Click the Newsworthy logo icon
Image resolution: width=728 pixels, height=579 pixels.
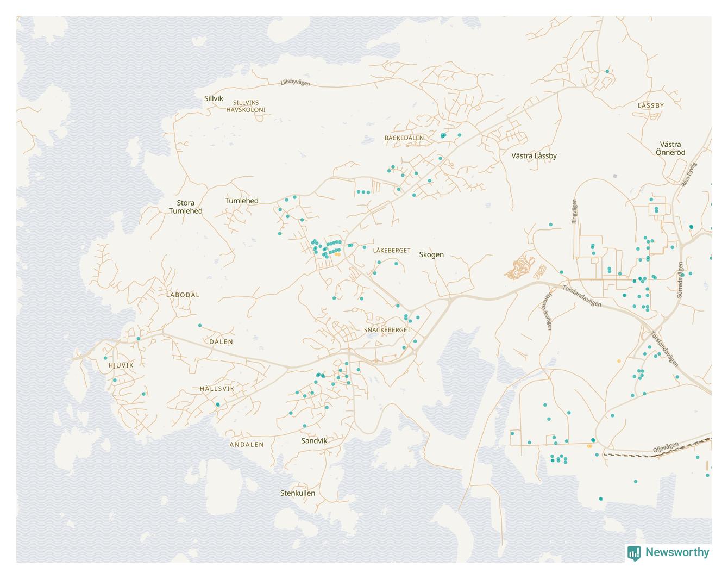click(x=633, y=553)
